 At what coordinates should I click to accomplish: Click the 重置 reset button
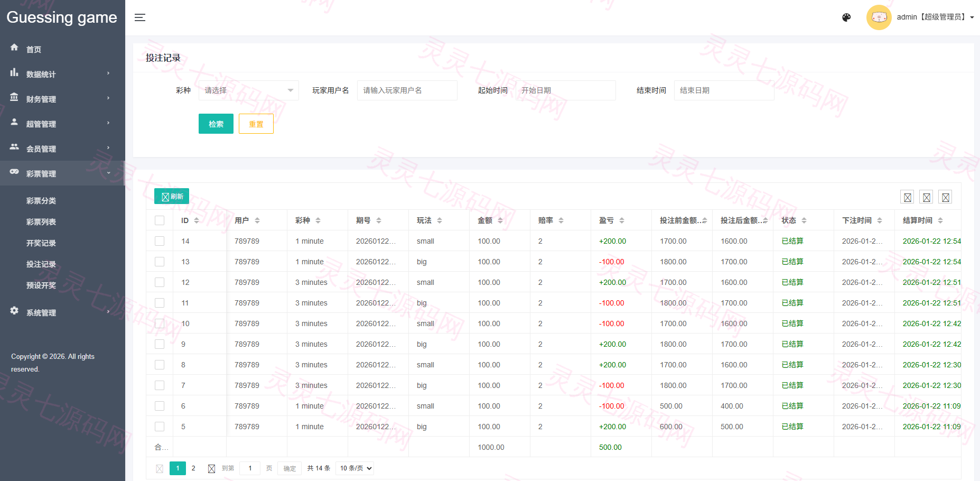pos(256,124)
